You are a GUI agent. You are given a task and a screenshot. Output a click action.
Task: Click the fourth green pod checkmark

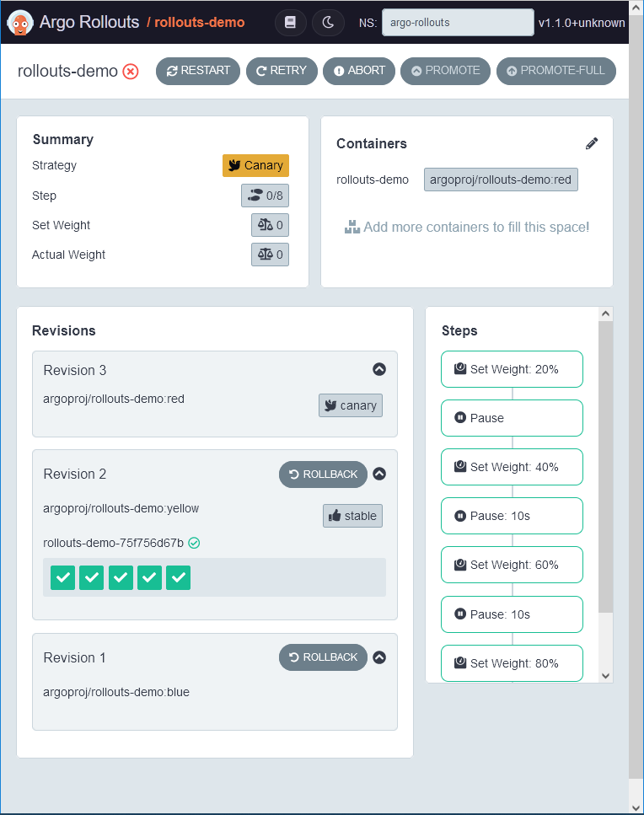click(149, 577)
